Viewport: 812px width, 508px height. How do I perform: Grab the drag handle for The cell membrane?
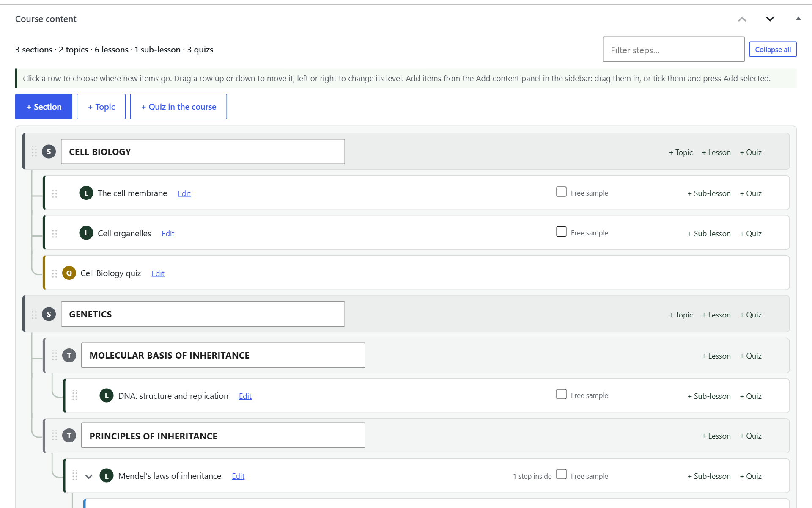coord(55,193)
